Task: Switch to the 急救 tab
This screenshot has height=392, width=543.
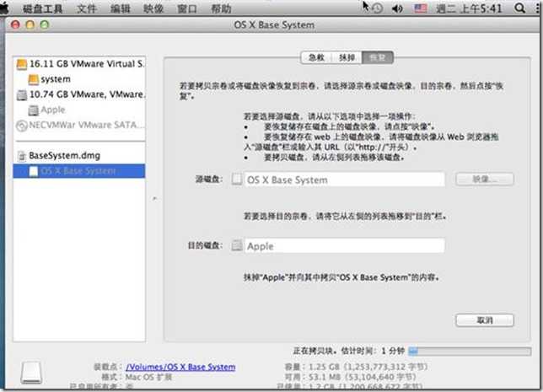Action: 316,57
